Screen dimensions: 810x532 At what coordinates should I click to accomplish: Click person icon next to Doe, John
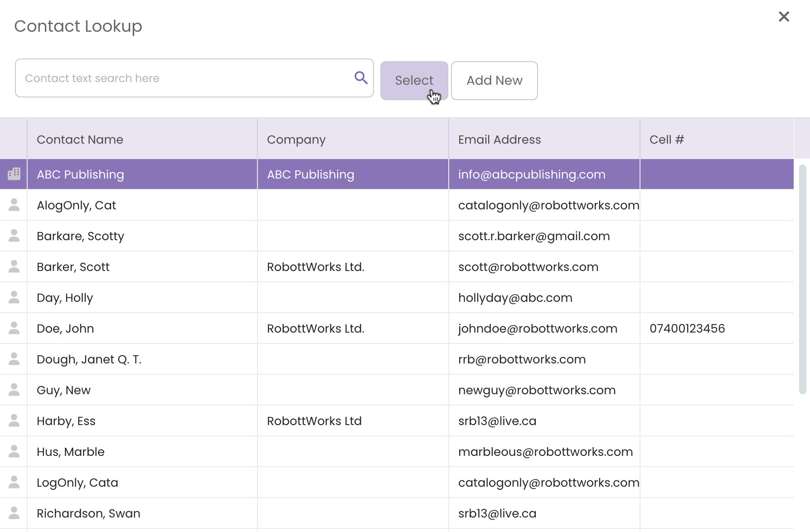[x=14, y=328]
